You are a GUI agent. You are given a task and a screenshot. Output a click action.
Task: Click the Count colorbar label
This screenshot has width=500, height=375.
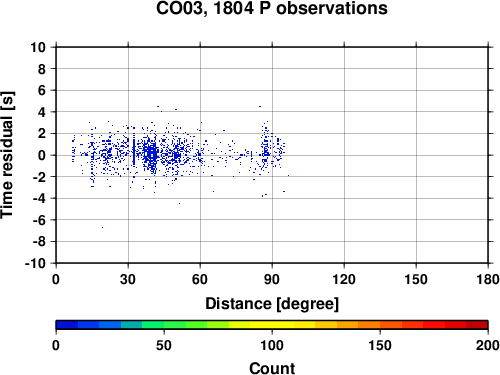[272, 368]
